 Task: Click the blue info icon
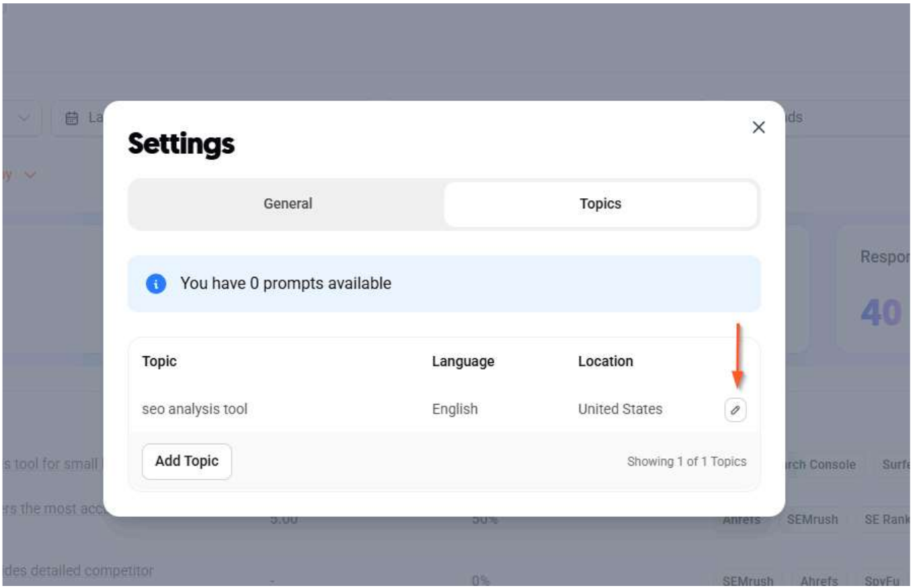(x=155, y=284)
